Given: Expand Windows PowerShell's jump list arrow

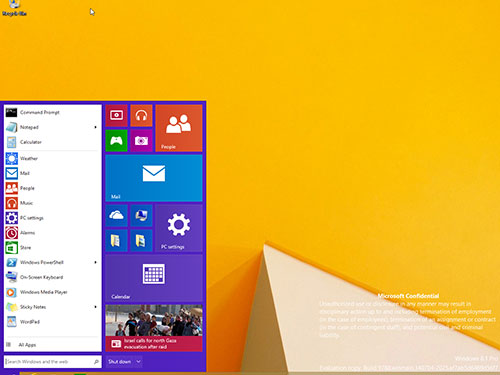Looking at the screenshot, I should 95,262.
